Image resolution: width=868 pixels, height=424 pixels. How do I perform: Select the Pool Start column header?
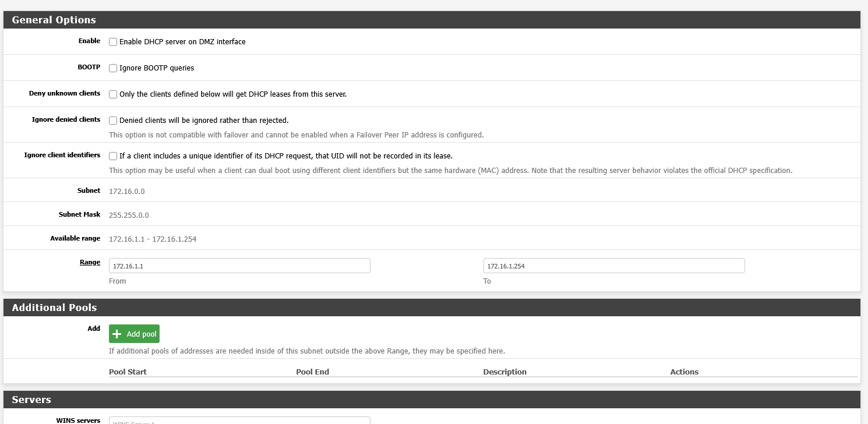tap(128, 372)
